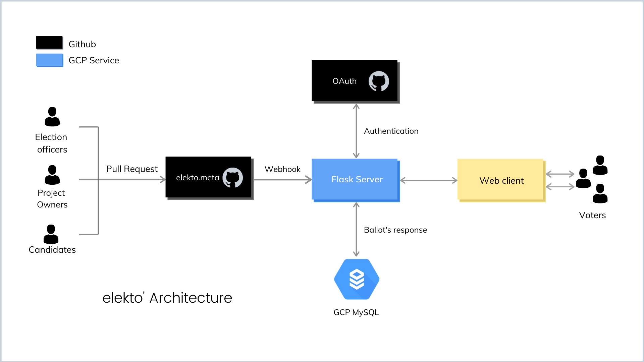644x362 pixels.
Task: Click the black Github legend swatch
Action: click(49, 43)
